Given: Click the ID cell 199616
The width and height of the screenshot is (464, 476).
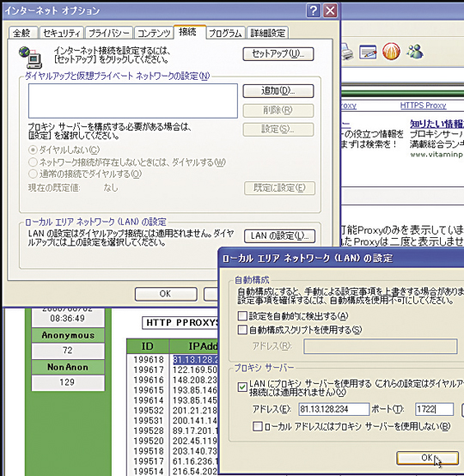Looking at the screenshot, I should click(x=149, y=380).
